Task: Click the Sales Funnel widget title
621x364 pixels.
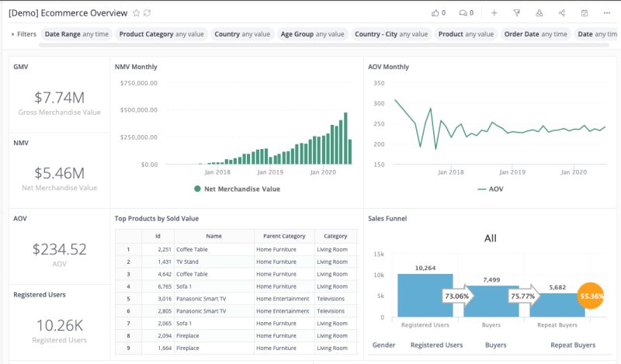Action: pyautogui.click(x=387, y=218)
